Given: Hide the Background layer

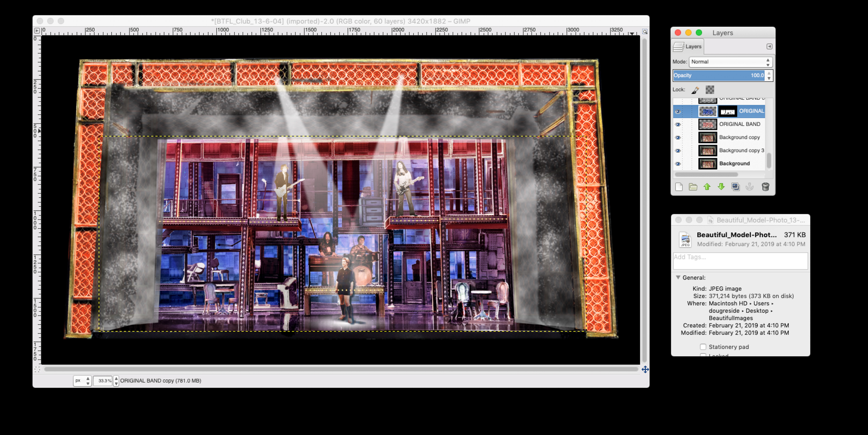Looking at the screenshot, I should pyautogui.click(x=678, y=164).
